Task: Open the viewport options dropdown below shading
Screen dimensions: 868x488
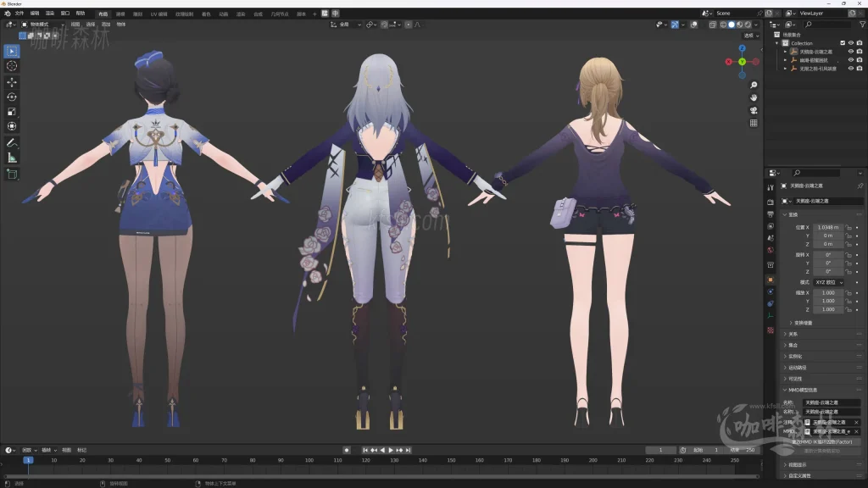Action: coord(751,36)
